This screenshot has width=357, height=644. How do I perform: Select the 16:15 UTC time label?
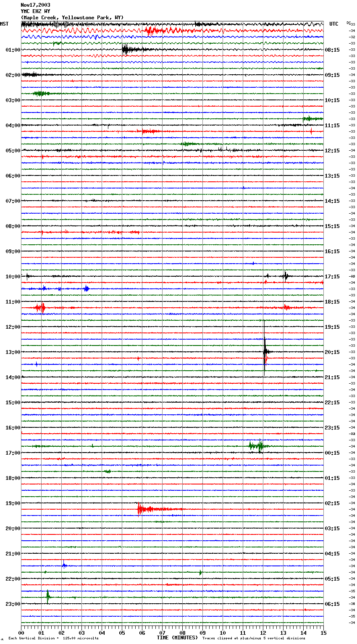coord(332,251)
